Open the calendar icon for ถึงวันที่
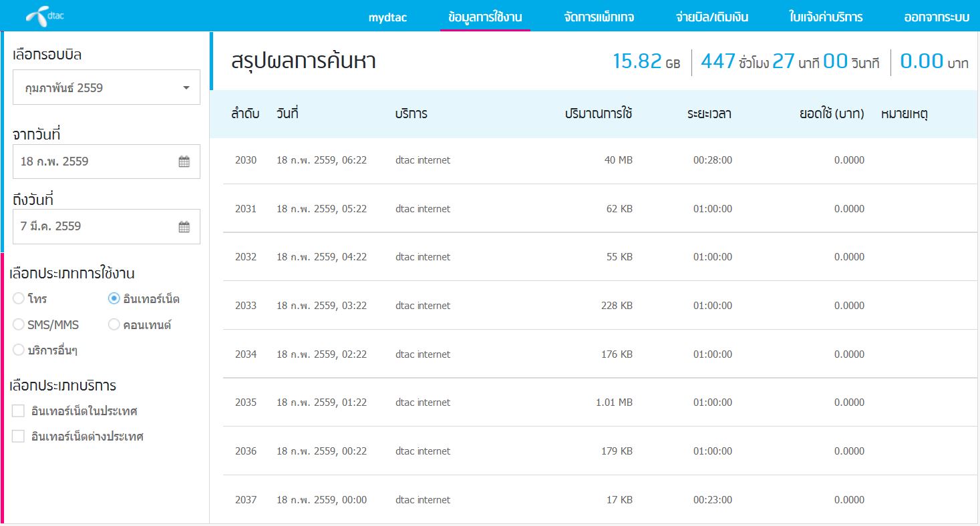Screen dimensions: 980x526 pyautogui.click(x=184, y=227)
